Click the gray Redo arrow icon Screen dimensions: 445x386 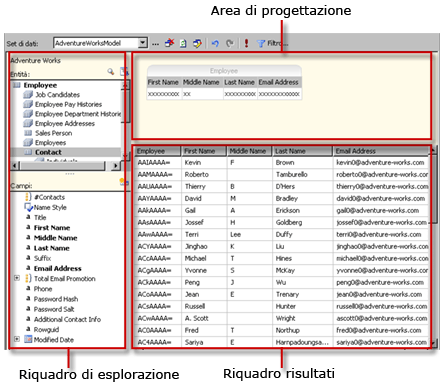tap(230, 43)
